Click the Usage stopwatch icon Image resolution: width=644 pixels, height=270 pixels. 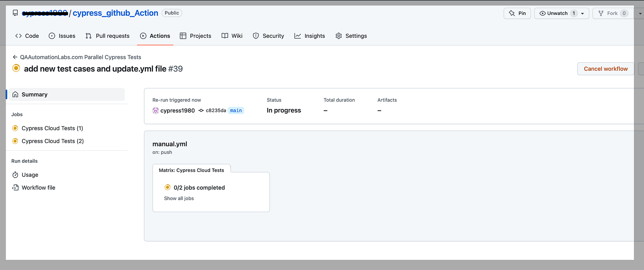pyautogui.click(x=15, y=175)
